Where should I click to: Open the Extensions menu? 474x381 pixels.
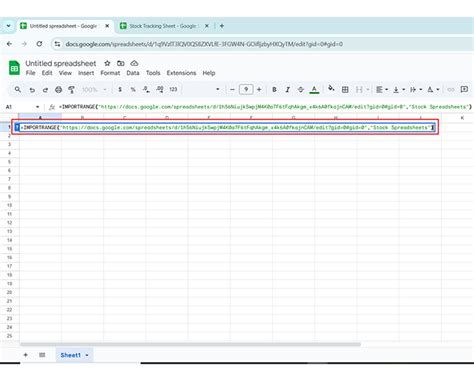click(181, 73)
